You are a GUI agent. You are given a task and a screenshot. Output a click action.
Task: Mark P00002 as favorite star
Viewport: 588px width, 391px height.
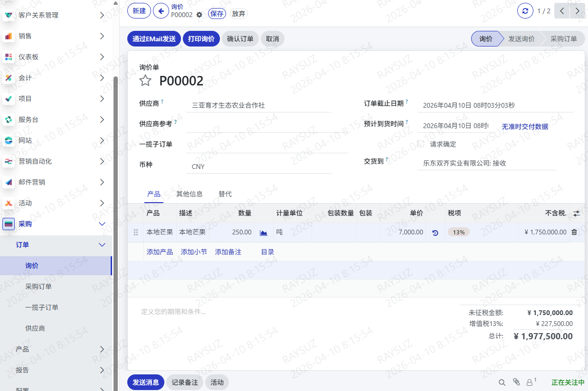pyautogui.click(x=145, y=81)
